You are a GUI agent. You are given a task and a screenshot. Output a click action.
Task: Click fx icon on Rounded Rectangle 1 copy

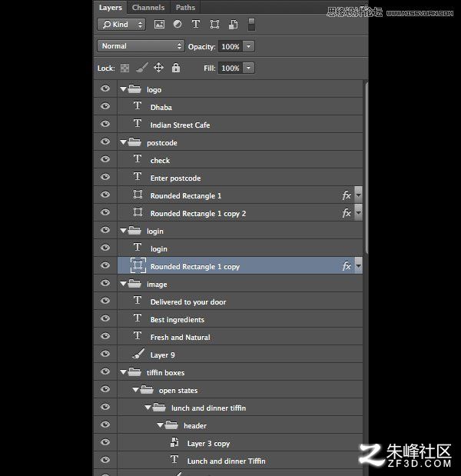[347, 266]
